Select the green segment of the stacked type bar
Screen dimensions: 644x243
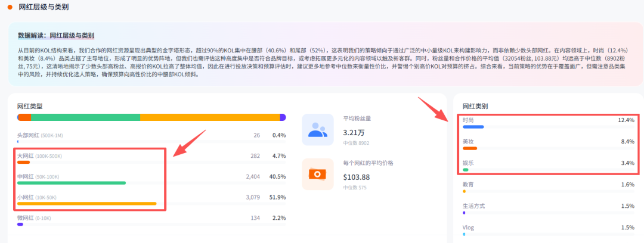point(85,117)
